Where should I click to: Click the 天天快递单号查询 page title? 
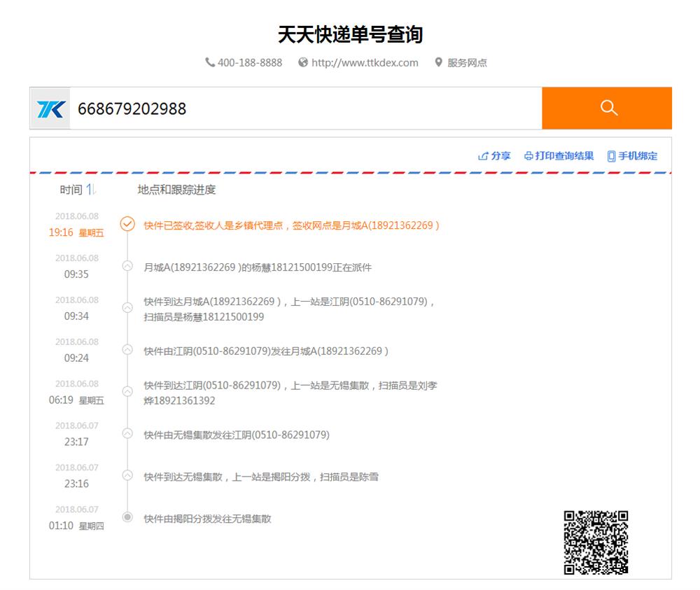pyautogui.click(x=351, y=34)
